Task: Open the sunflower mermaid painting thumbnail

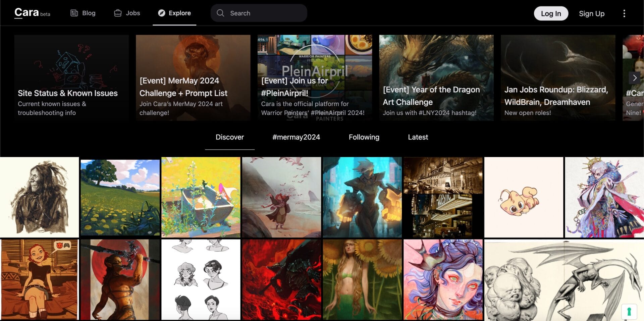Action: pyautogui.click(x=362, y=279)
